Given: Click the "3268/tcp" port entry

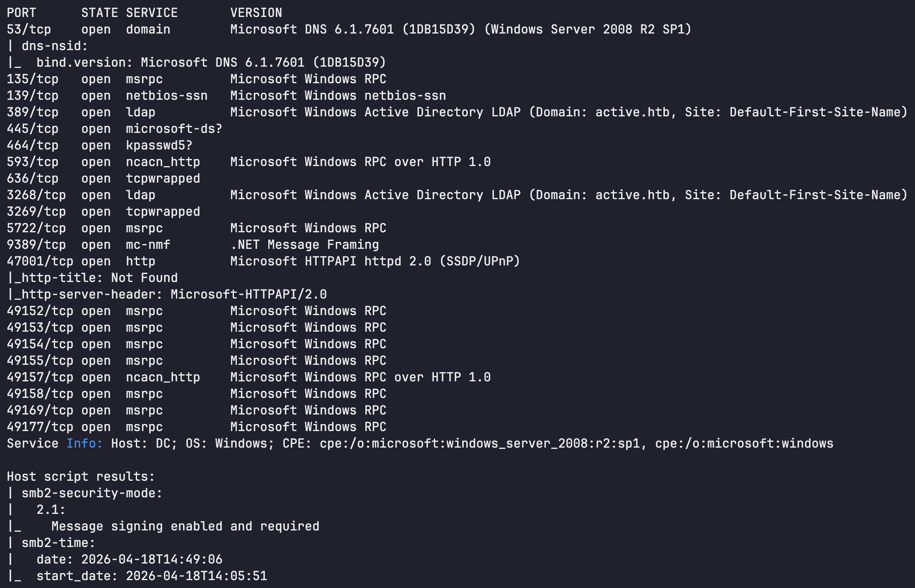Looking at the screenshot, I should coord(36,195).
